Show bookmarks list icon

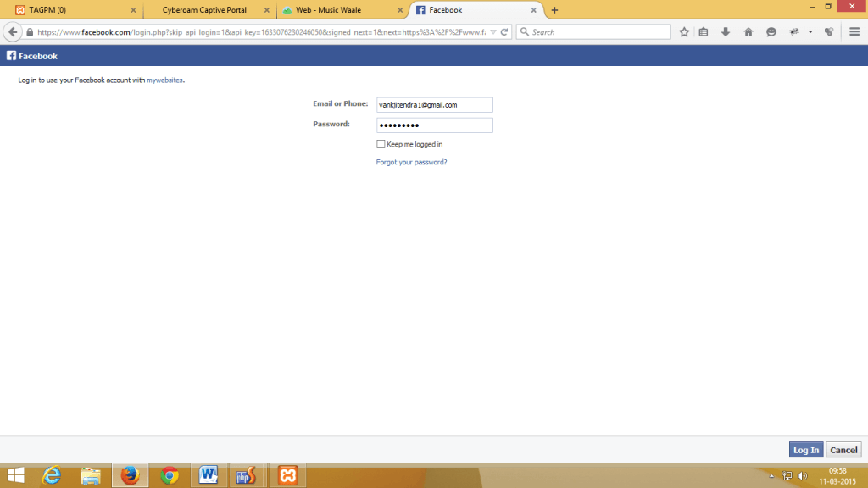(704, 32)
